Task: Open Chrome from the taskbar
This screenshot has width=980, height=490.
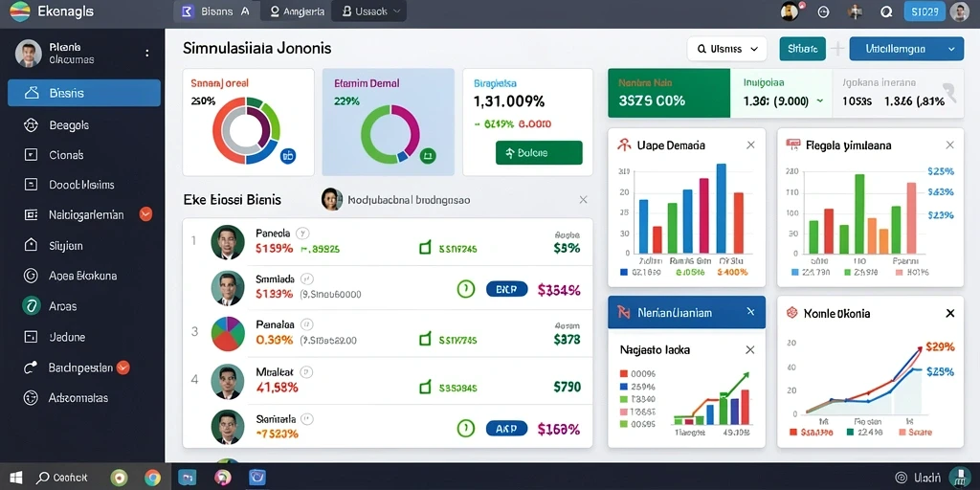Action: tap(152, 479)
